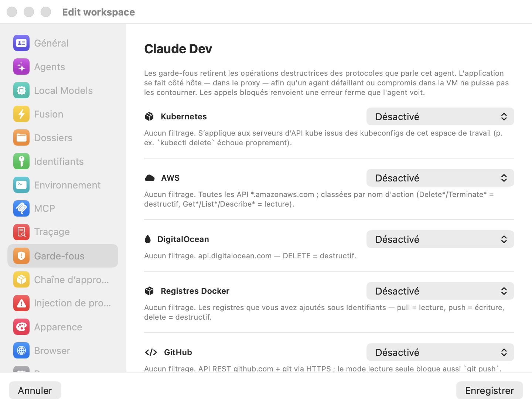Click the Apparence palette icon

pos(21,327)
